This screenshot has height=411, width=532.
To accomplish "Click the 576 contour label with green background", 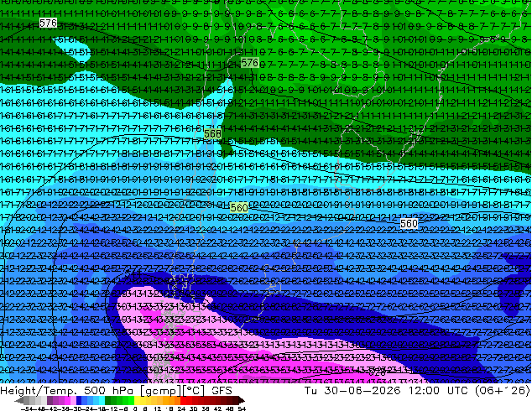I will point(250,63).
